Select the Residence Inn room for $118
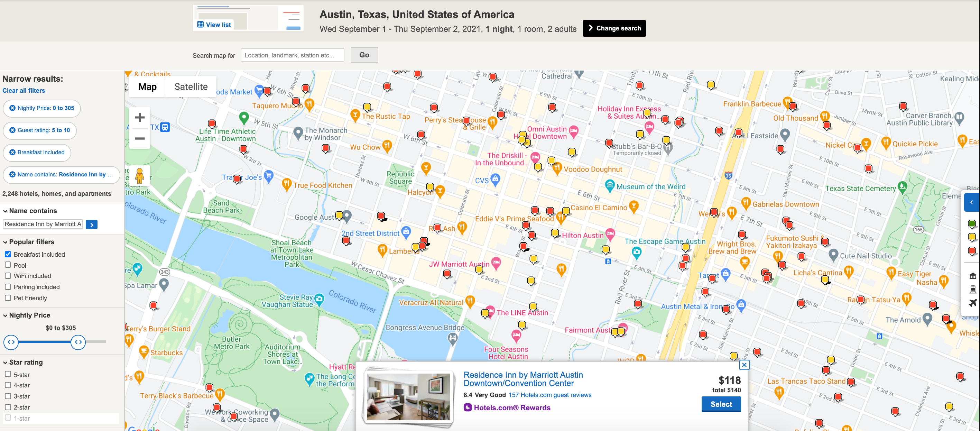The image size is (980, 431). [721, 404]
